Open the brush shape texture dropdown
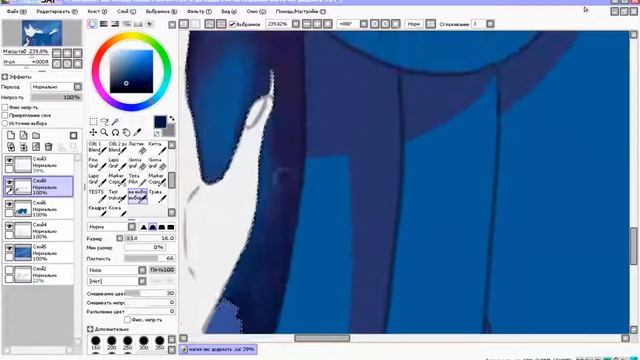The image size is (640, 360). [142, 270]
